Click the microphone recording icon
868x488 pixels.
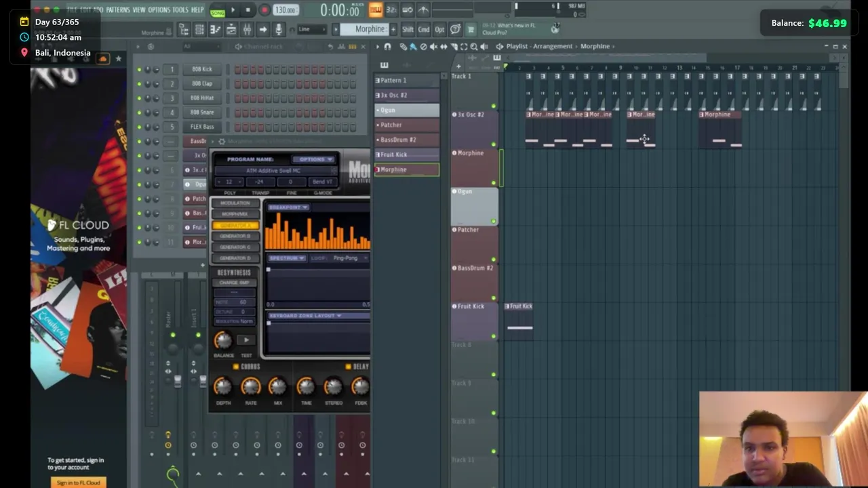279,29
